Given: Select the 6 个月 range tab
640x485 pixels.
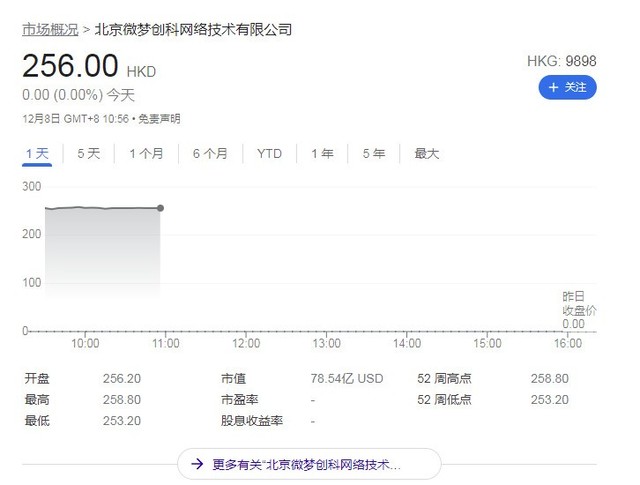Looking at the screenshot, I should tap(210, 154).
